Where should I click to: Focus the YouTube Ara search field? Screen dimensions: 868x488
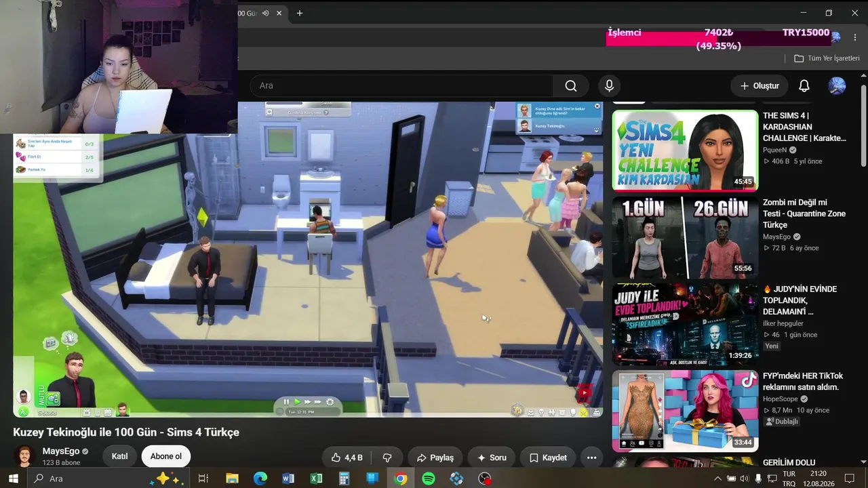pos(401,86)
